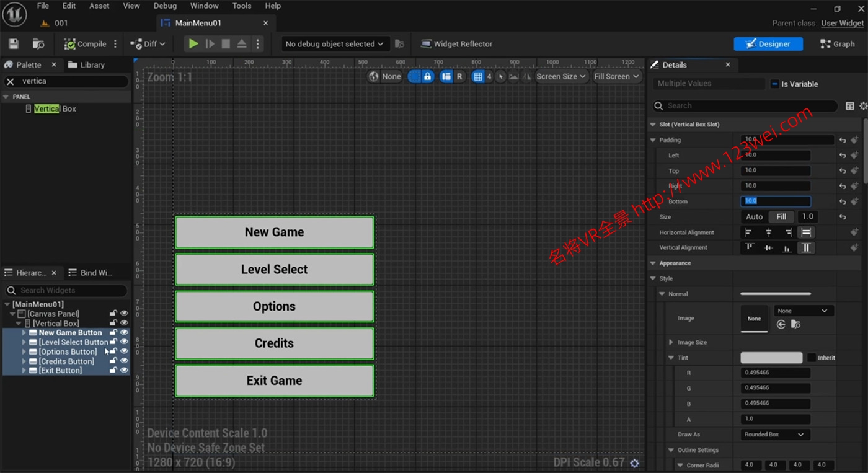Open the Screen Size dropdown
The image size is (868, 473).
click(561, 76)
